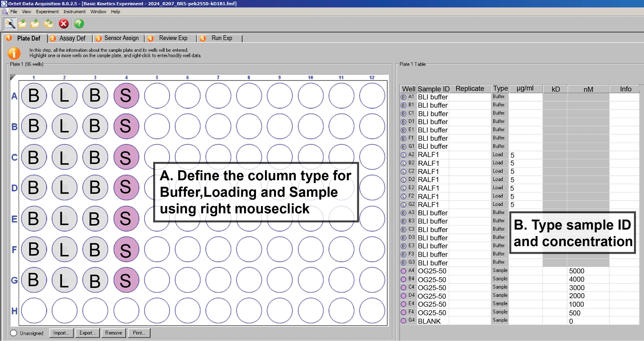Select empty well H1 on the plate map
Screen dimensions: 644x341
click(x=34, y=311)
